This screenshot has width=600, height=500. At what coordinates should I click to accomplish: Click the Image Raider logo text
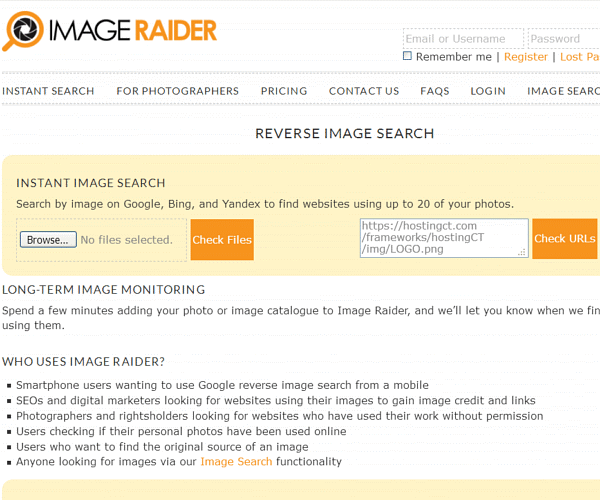point(131,30)
